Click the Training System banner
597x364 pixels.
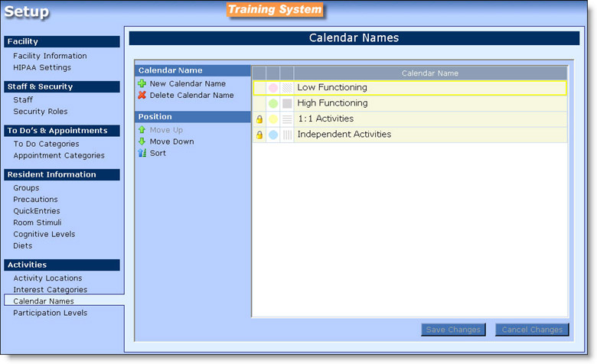[x=275, y=9]
